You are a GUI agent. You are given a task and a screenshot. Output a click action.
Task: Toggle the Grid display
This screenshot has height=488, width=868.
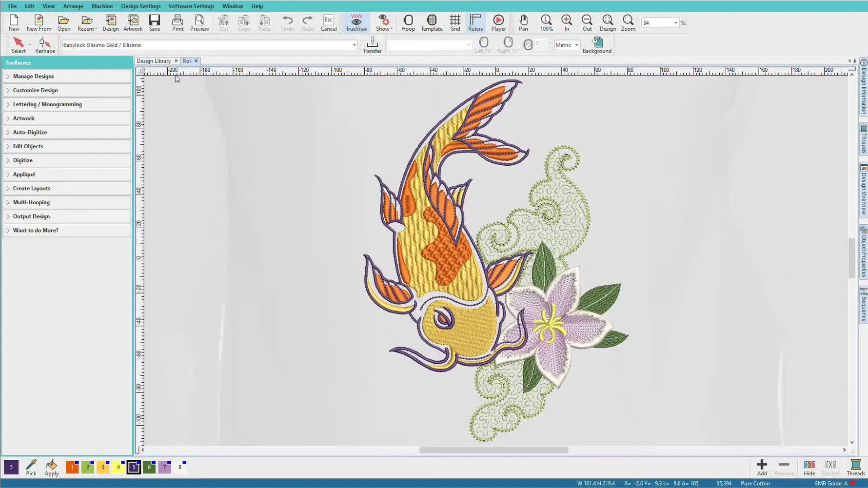[x=455, y=22]
